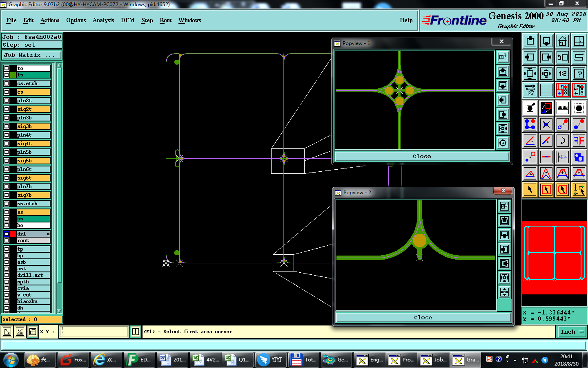Toggle display box for layer cs.etch

7,83
